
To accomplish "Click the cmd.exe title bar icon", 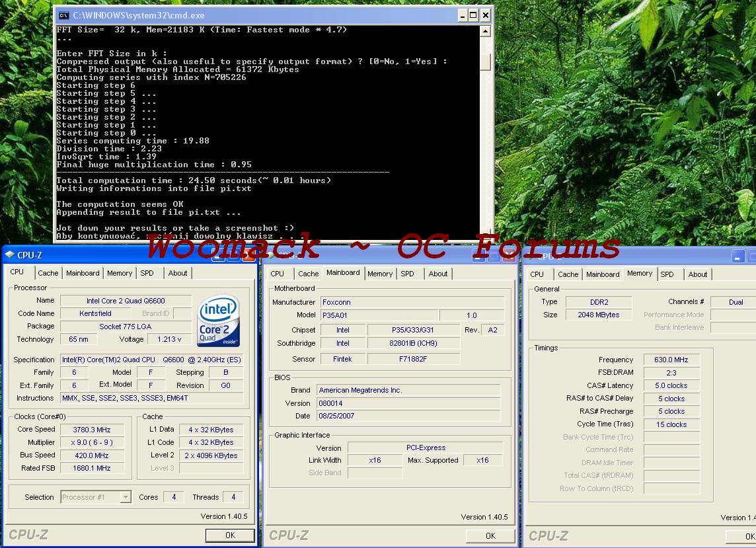I will click(63, 15).
